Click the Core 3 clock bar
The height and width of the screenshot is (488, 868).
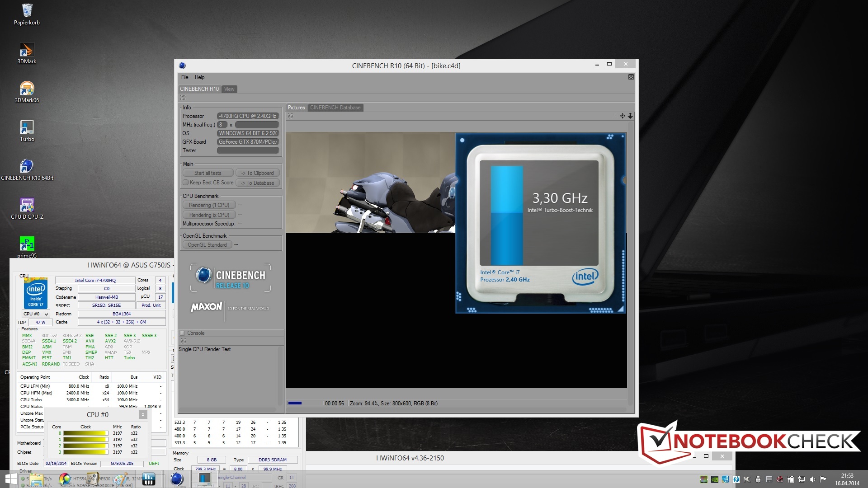[x=85, y=452]
